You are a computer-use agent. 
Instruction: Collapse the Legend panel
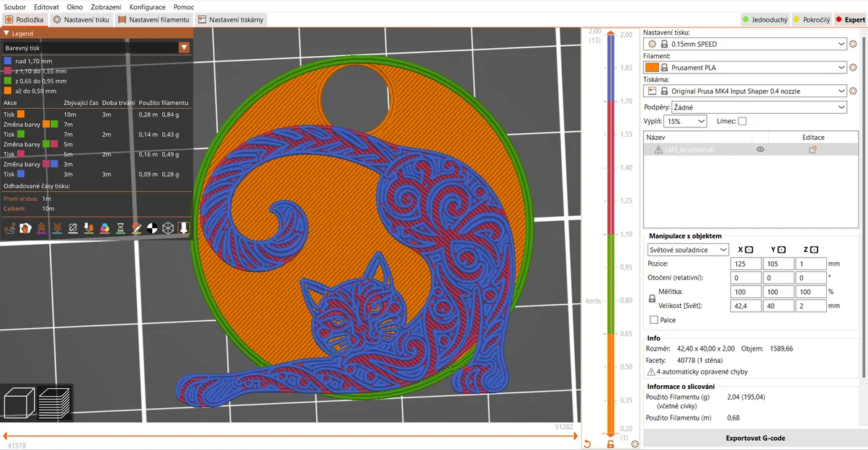coord(6,33)
